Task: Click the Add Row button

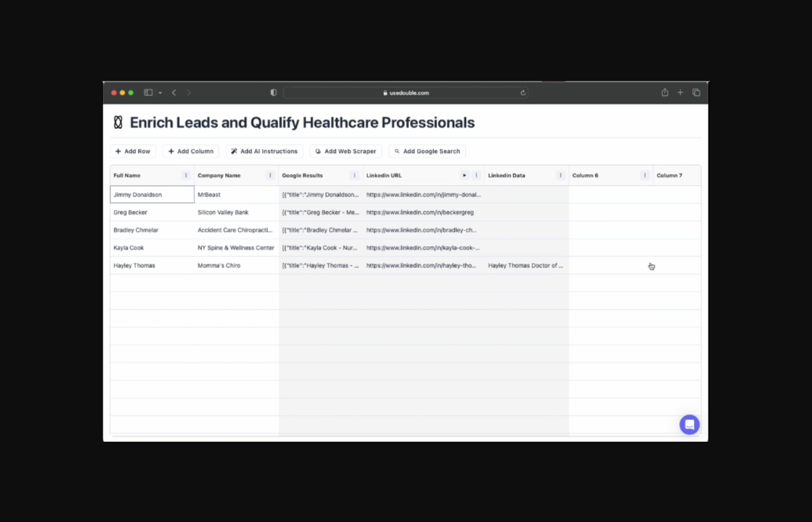Action: click(133, 151)
